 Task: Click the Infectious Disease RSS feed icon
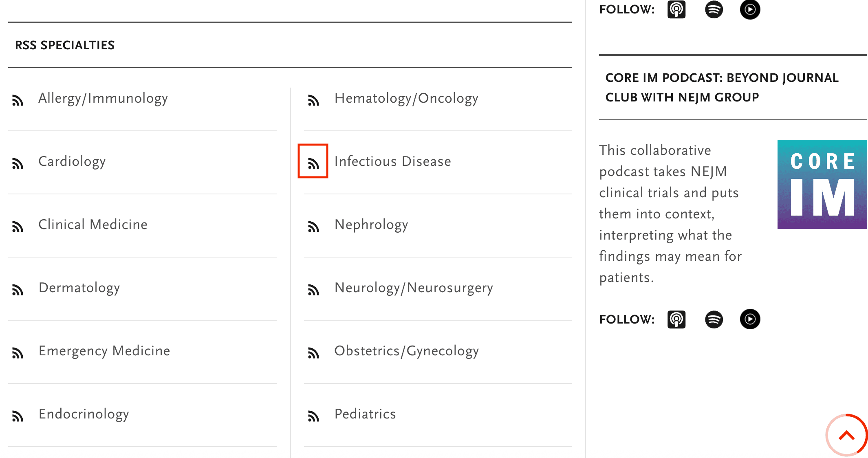[x=313, y=163]
